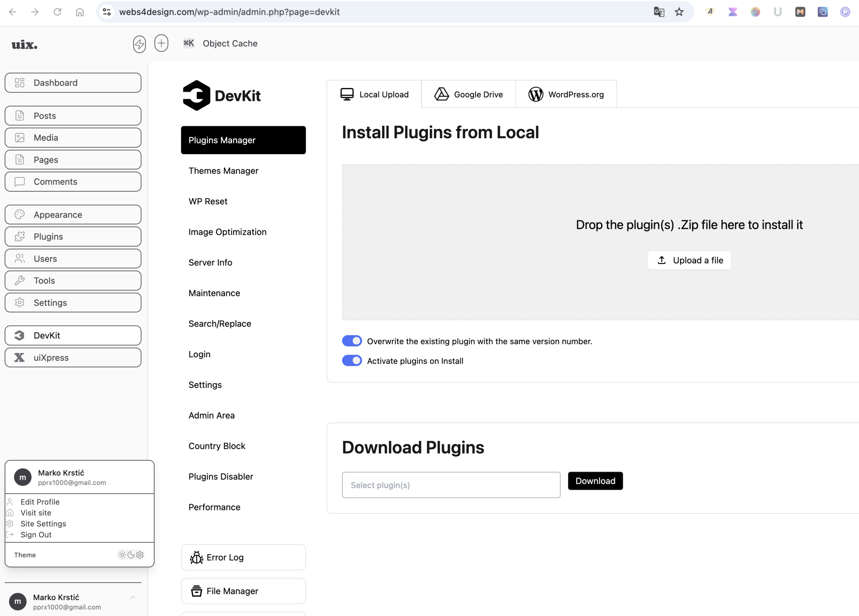Open the diamond 'A' browser extension
The image size is (859, 616).
click(710, 12)
